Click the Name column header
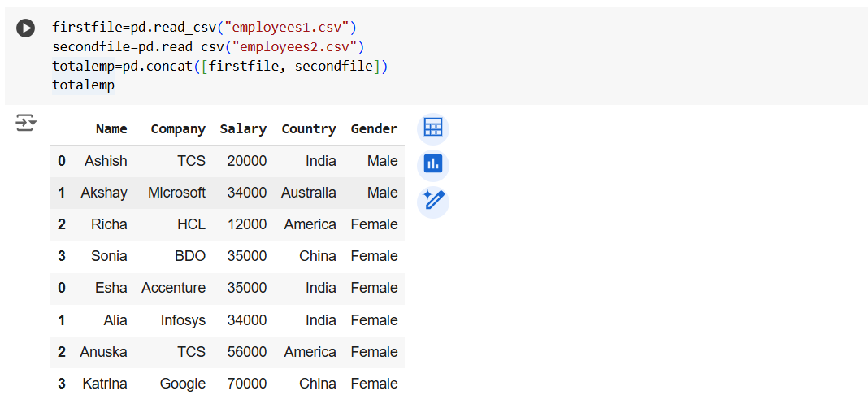The height and width of the screenshot is (404, 868). click(111, 128)
